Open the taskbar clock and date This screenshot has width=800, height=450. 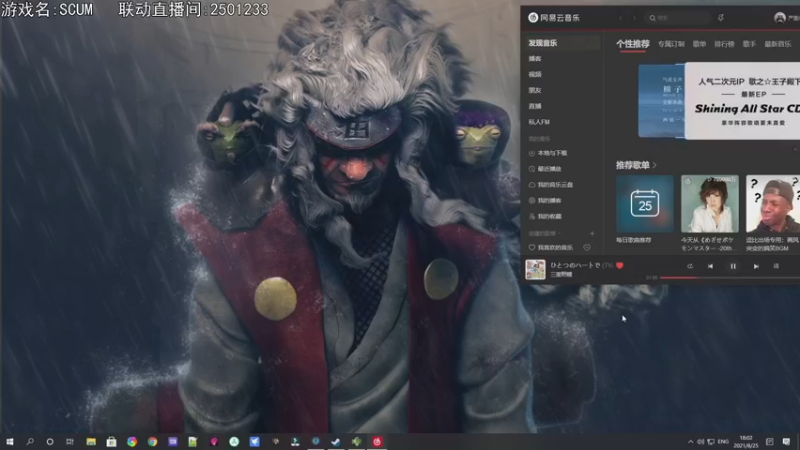tap(746, 442)
